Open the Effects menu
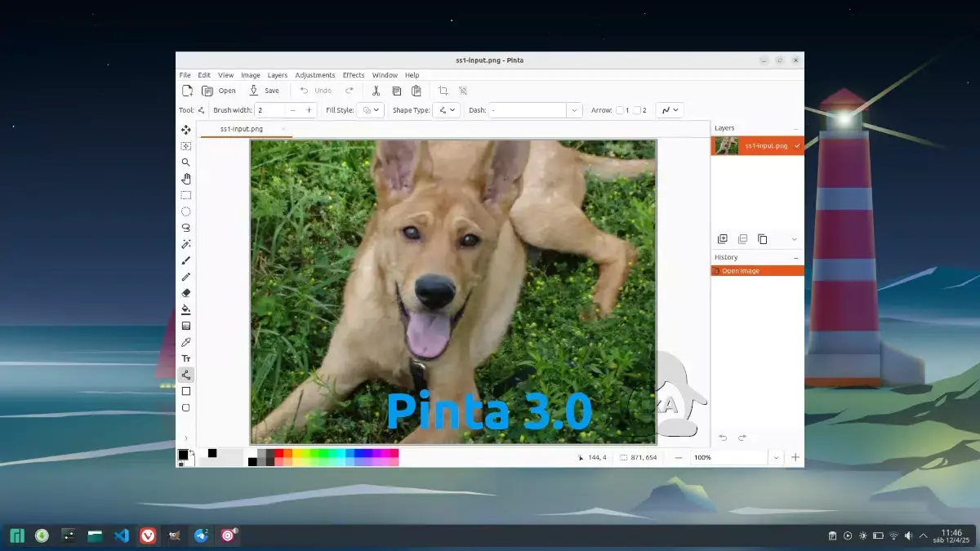This screenshot has width=980, height=551. pyautogui.click(x=354, y=75)
